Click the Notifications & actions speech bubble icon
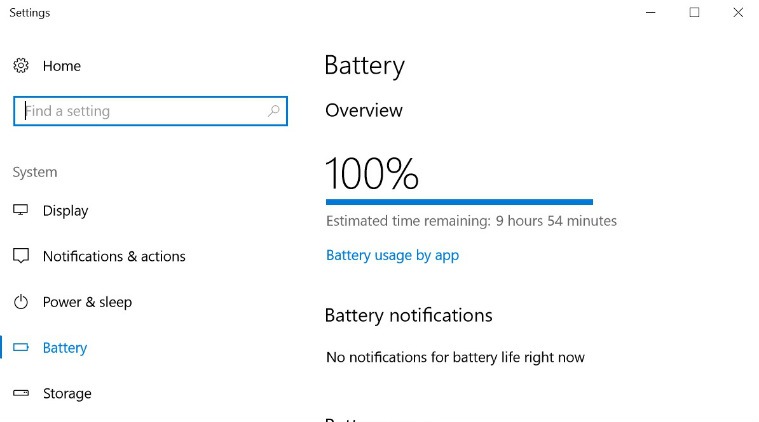This screenshot has width=759, height=422. coord(21,256)
